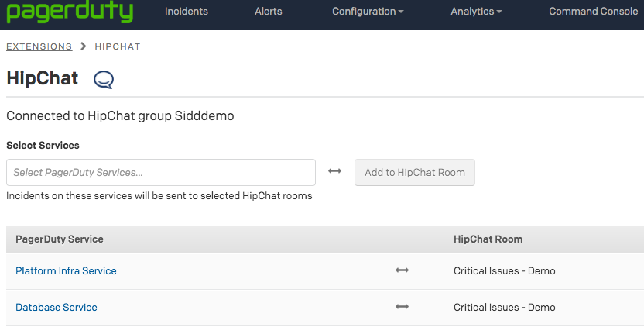
Task: Open the Incidents menu item
Action: (187, 12)
